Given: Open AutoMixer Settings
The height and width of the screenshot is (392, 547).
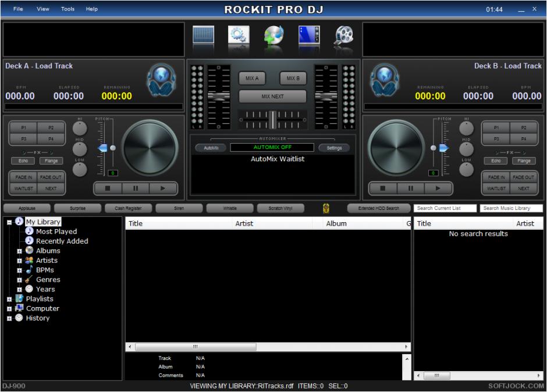Looking at the screenshot, I should coord(334,148).
